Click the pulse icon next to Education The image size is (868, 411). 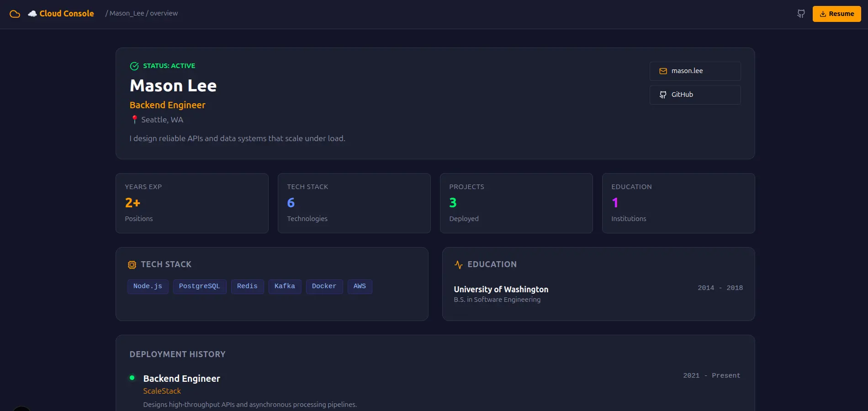pos(459,265)
